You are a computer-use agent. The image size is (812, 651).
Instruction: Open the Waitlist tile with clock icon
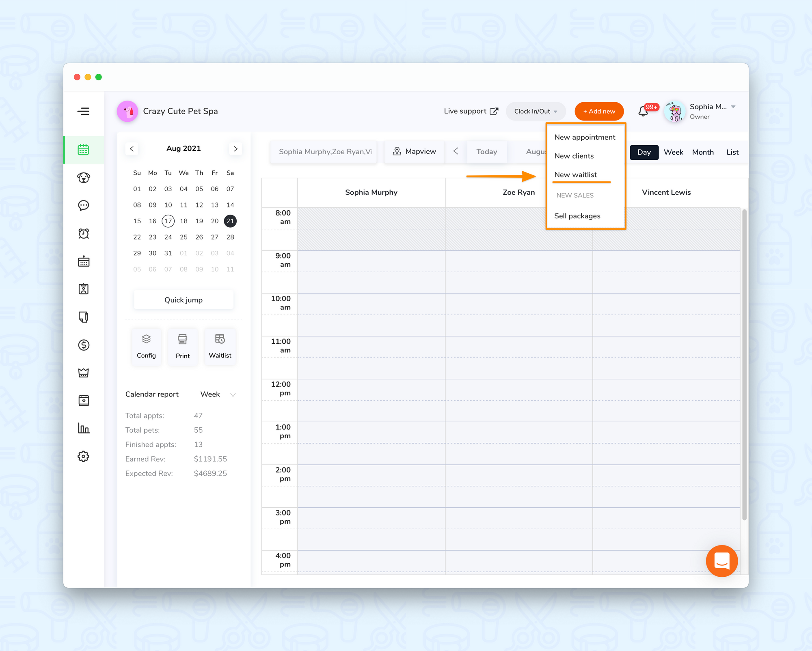220,346
